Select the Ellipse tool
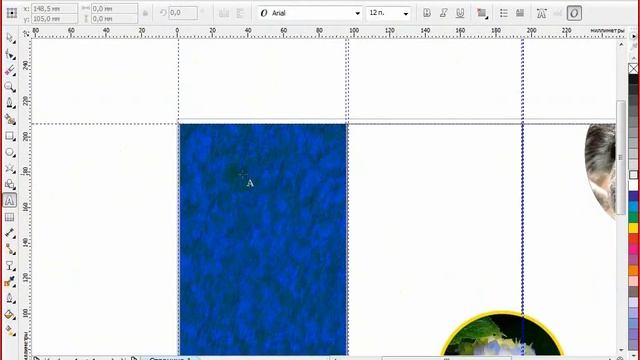The image size is (640, 360). (10, 152)
